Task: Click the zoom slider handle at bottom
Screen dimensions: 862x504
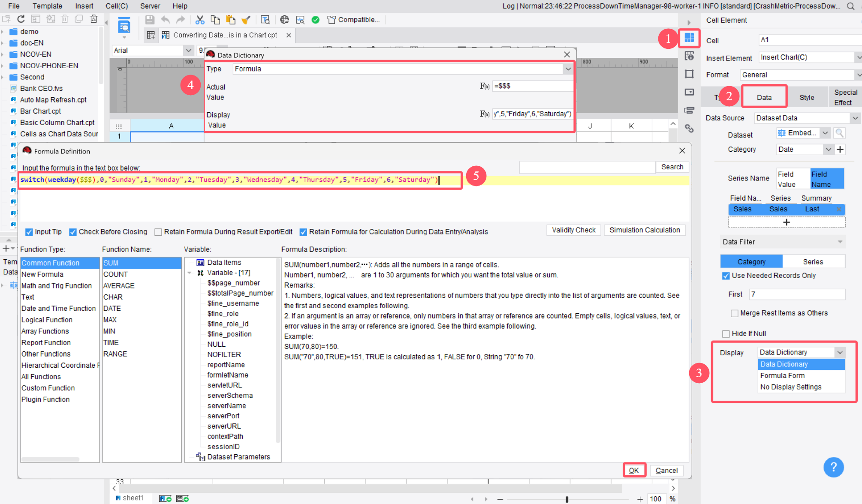Action: (567, 499)
